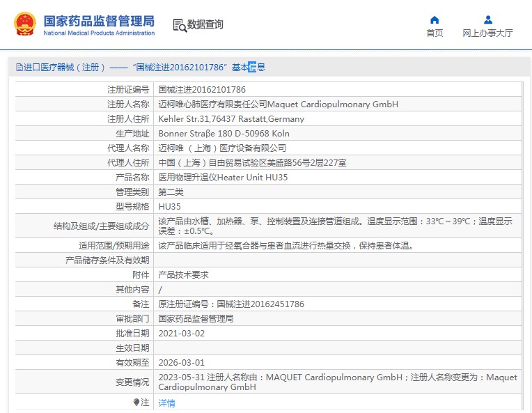
Task: Select the 适用范围/预期用途 label
Action: tap(114, 246)
